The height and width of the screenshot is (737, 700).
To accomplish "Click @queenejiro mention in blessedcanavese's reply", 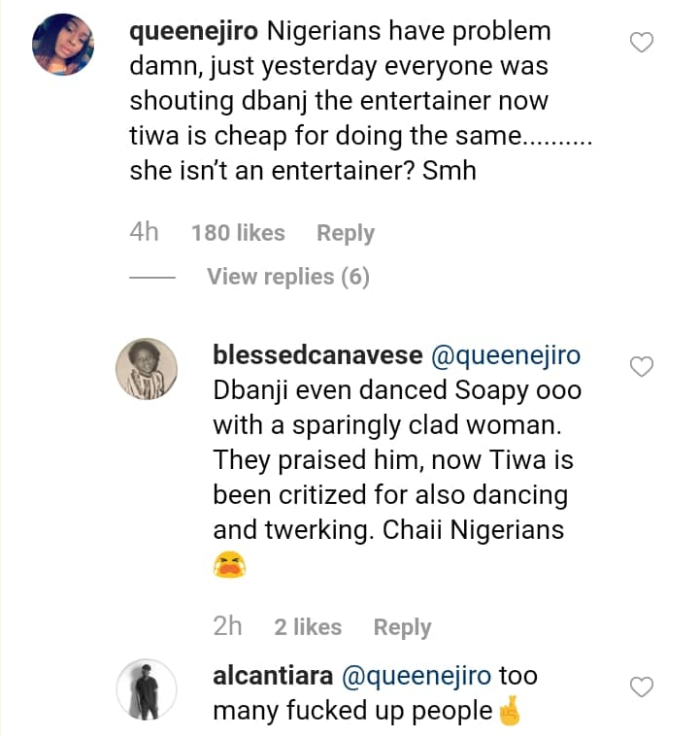I will coord(505,355).
